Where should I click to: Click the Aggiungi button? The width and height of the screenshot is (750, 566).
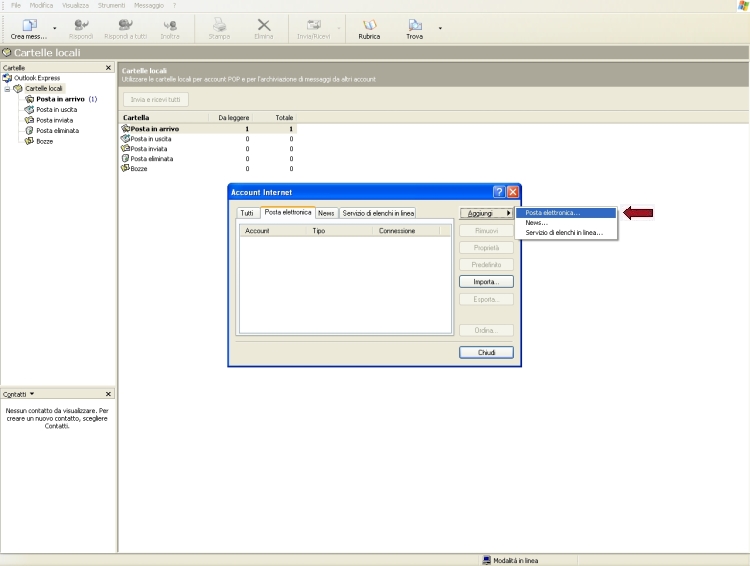click(x=486, y=213)
